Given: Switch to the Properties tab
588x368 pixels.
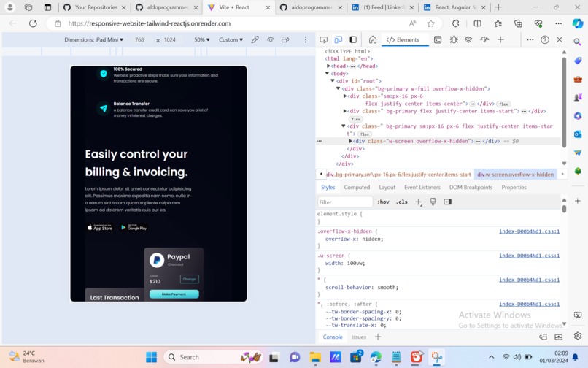Looking at the screenshot, I should (514, 187).
